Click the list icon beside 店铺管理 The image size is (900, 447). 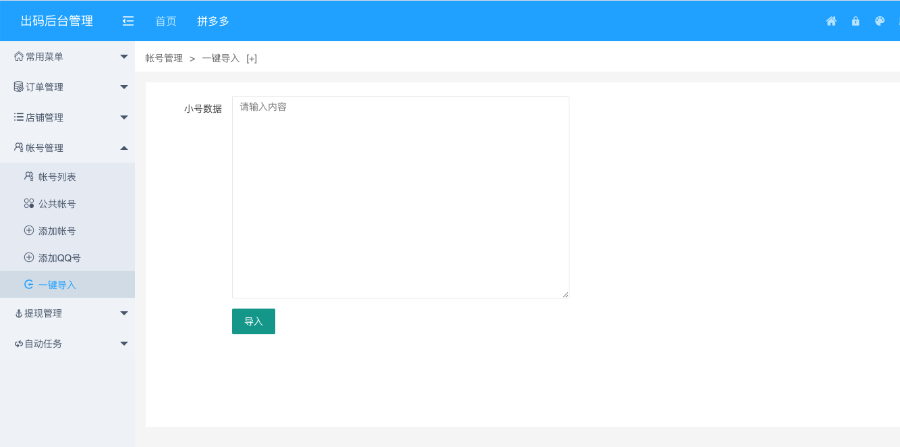point(18,117)
